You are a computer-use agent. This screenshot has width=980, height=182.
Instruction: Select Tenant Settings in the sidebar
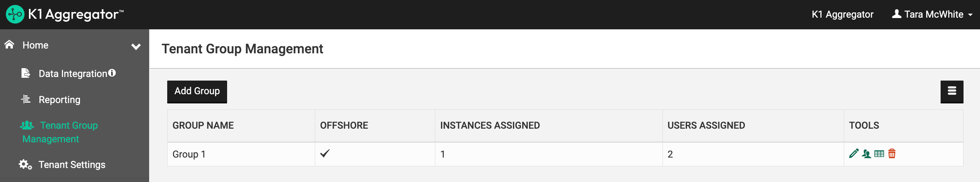[72, 165]
